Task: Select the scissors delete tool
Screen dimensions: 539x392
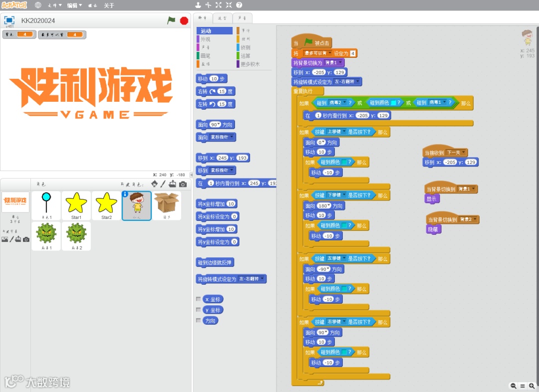Action: coord(208,5)
